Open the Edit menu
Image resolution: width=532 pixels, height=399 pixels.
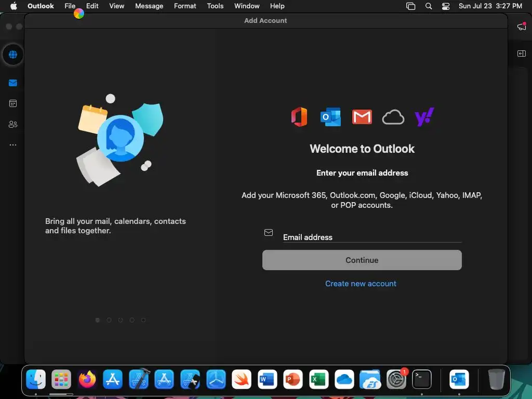coord(92,6)
